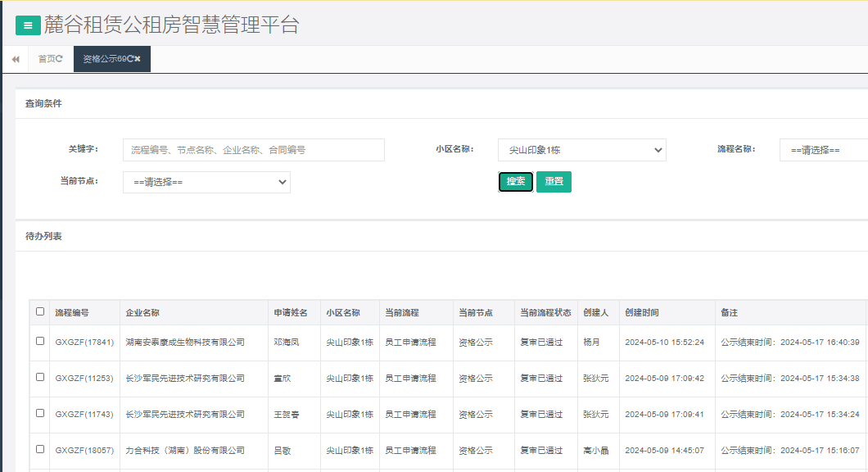
Task: Click the refresh icon on 首页 tab
Action: (60, 58)
